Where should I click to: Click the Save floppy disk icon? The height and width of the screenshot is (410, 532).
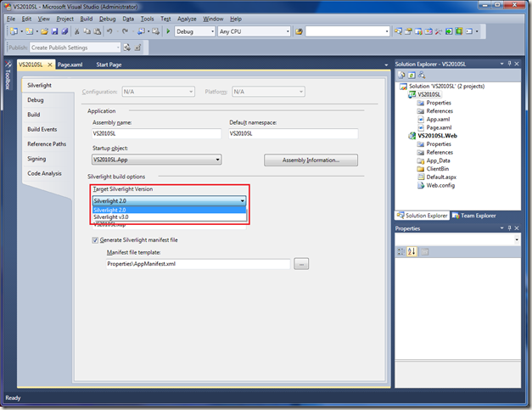tap(54, 31)
